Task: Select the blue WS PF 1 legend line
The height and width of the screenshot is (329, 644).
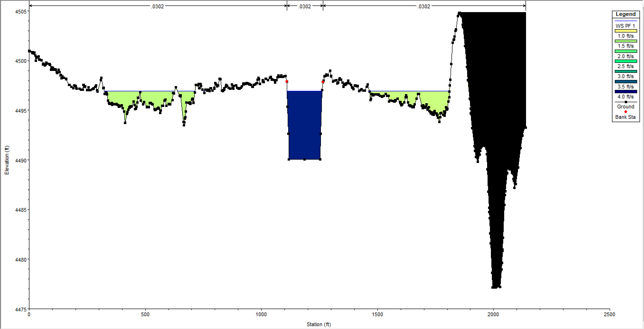Action: (x=625, y=21)
